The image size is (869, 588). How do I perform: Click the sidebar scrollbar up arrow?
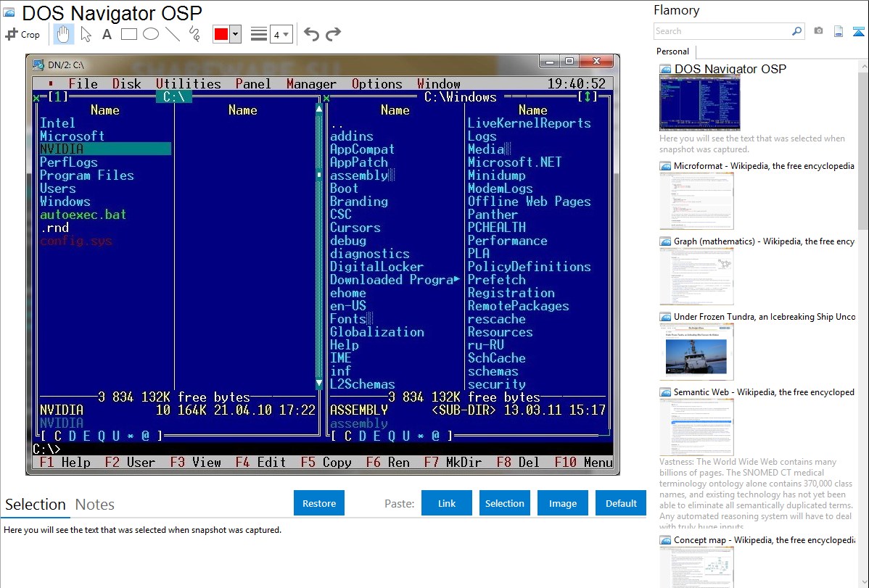click(x=864, y=66)
